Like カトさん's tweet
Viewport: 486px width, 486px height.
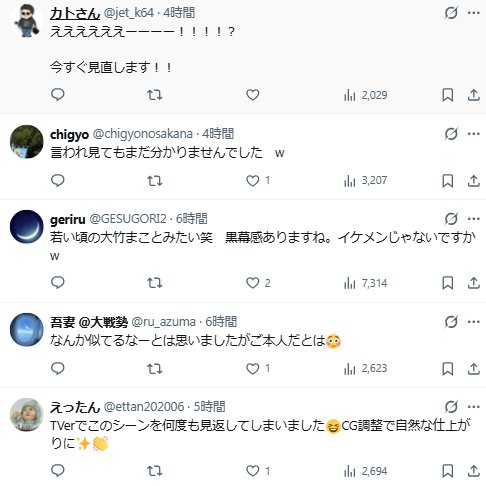pos(253,95)
